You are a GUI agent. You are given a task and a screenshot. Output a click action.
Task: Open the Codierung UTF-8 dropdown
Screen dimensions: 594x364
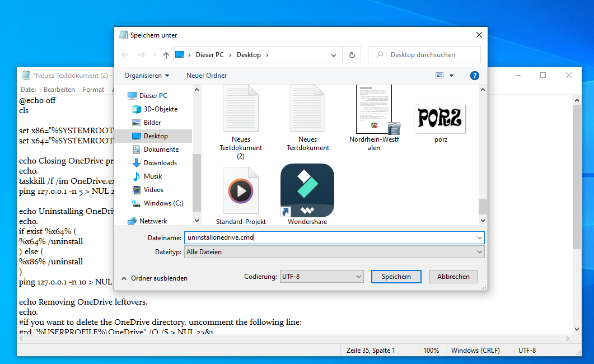(x=321, y=277)
